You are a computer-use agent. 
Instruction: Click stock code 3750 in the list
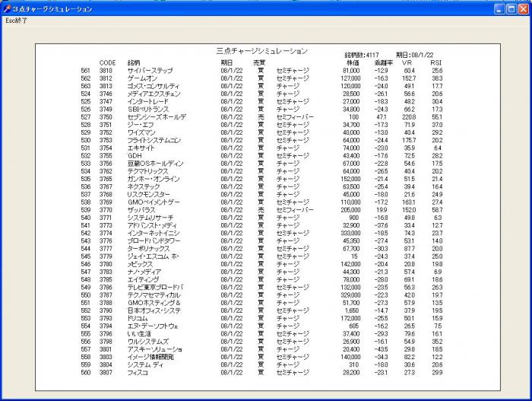106,116
